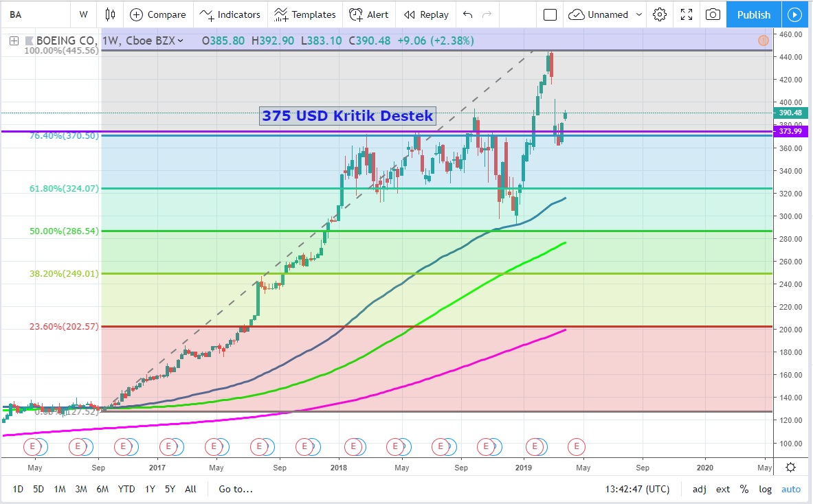
Task: Click the earnings E marker near 2019
Action: 535,446
